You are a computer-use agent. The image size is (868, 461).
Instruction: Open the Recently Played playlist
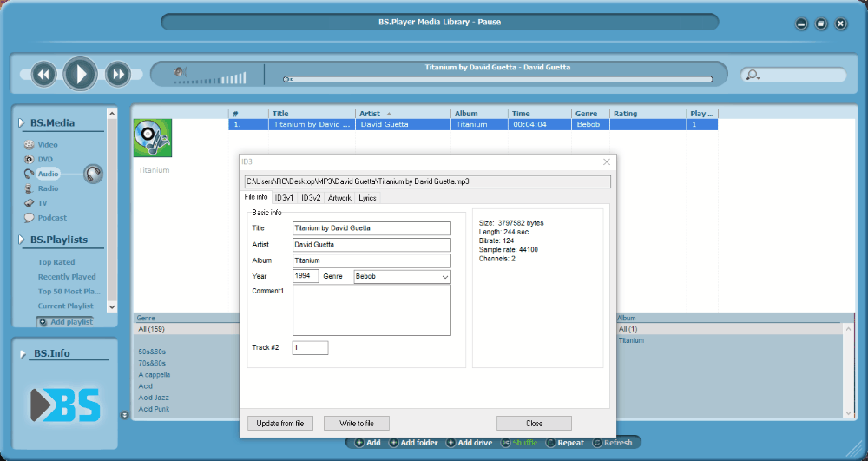click(67, 277)
